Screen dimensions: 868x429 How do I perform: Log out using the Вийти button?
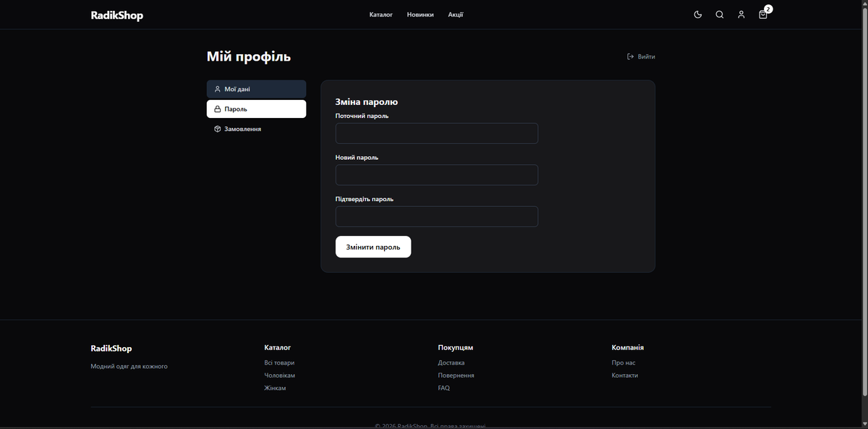coord(641,56)
